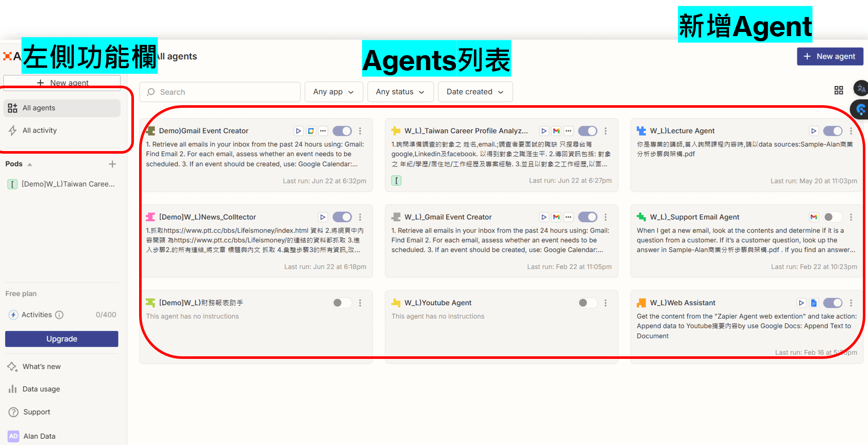Image resolution: width=868 pixels, height=445 pixels.
Task: Open the Any status filter dropdown
Action: click(400, 92)
